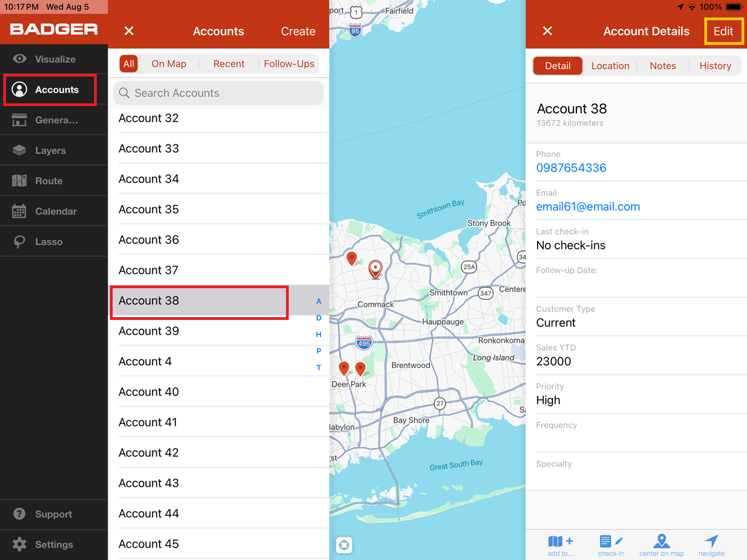Select the highlighted map pin near Commack

click(x=375, y=269)
